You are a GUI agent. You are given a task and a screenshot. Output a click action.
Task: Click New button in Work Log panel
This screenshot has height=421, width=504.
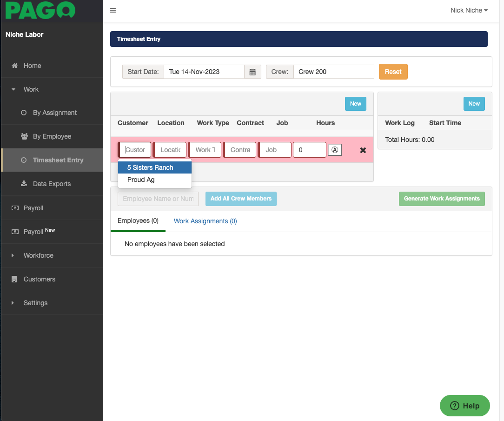pyautogui.click(x=474, y=104)
